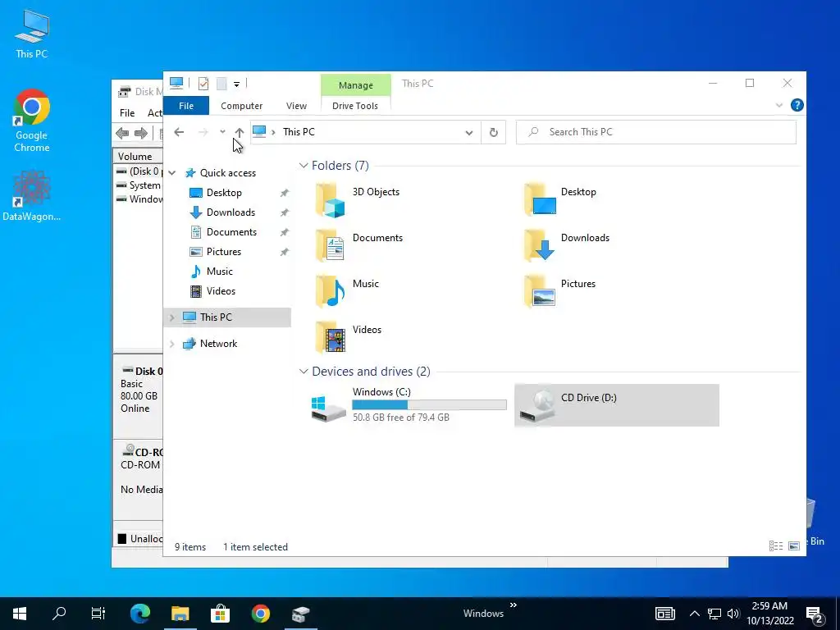Select the CD Drive (D:) item
840x630 pixels.
coord(617,405)
